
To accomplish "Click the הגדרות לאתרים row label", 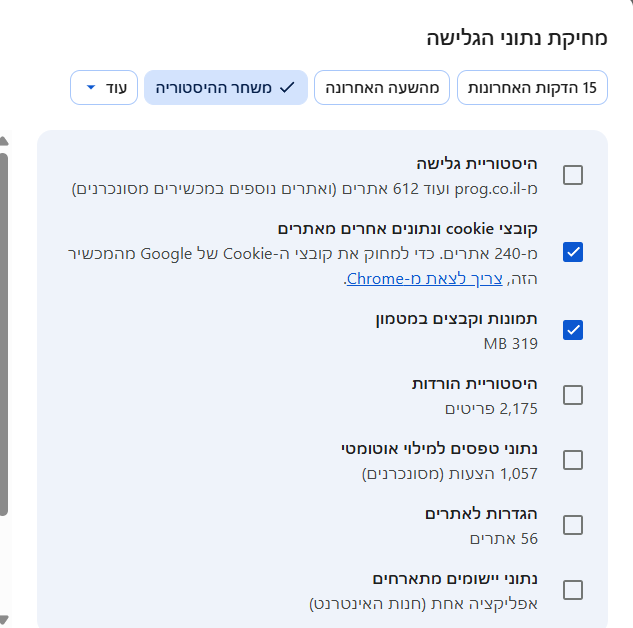I will tap(484, 514).
